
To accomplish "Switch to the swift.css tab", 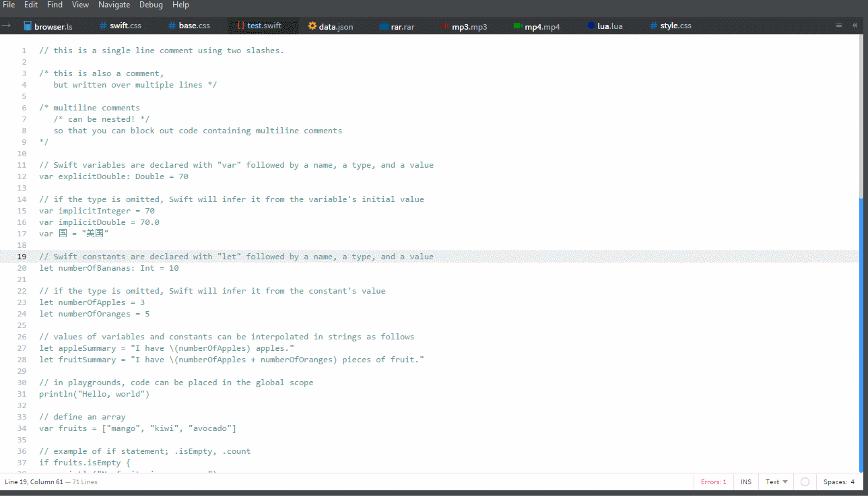I will pos(121,26).
